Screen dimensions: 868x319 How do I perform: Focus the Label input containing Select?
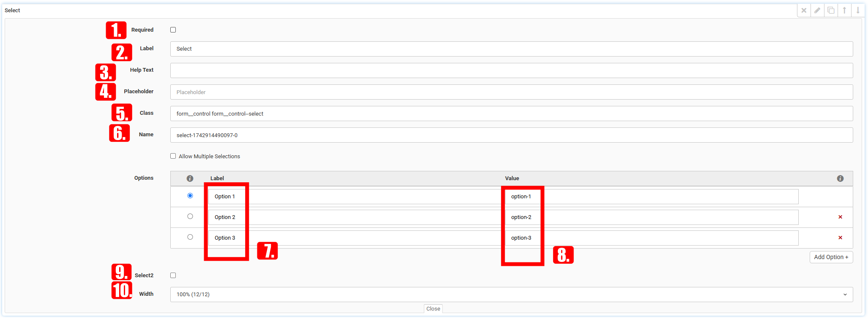click(511, 49)
